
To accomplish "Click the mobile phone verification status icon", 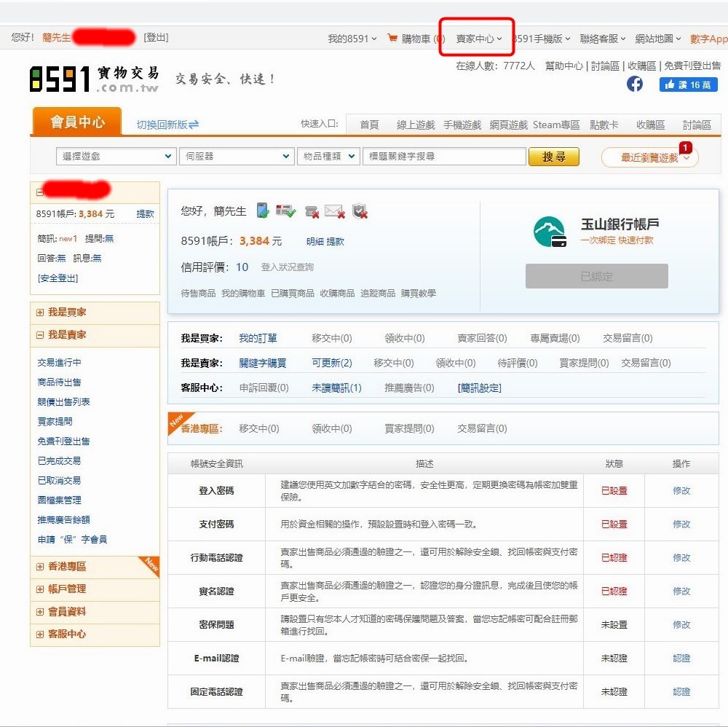I will click(x=263, y=211).
